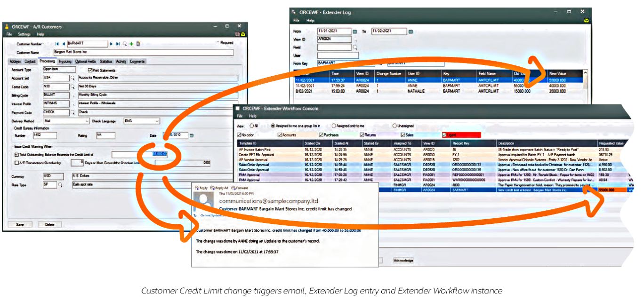This screenshot has width=644, height=301.
Task: Expand the Delivery Method dropdown
Action: [x=88, y=121]
